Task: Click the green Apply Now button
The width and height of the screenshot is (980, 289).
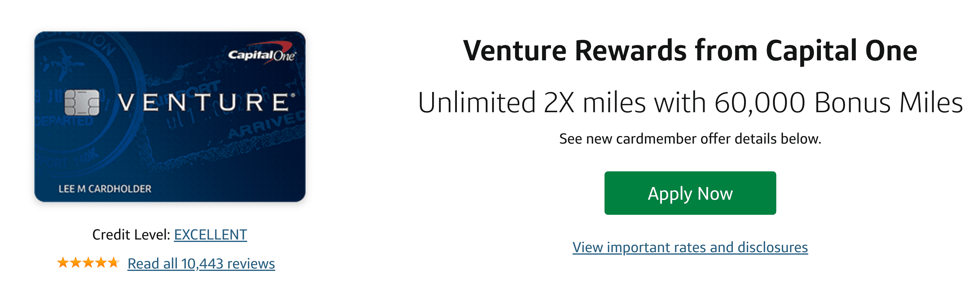Action: (x=690, y=193)
